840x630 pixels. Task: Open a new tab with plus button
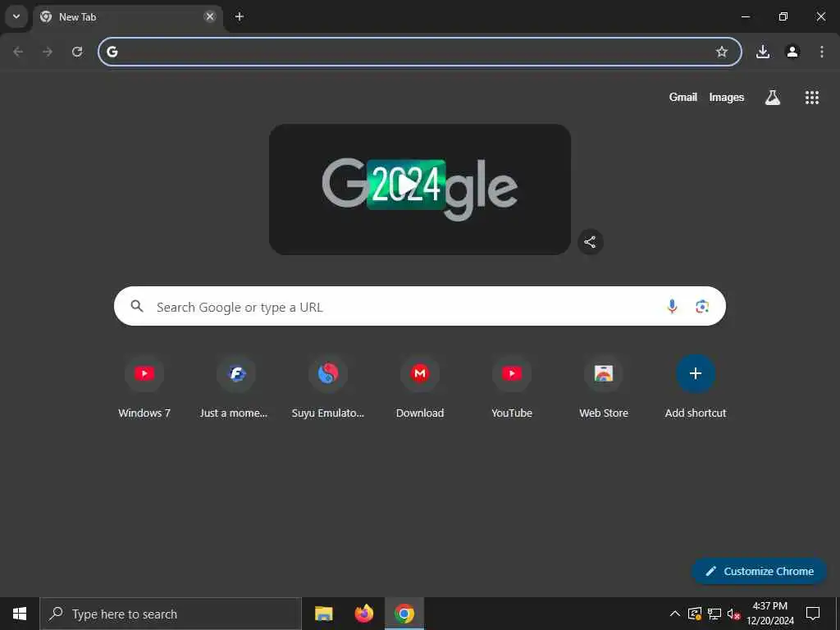coord(240,16)
